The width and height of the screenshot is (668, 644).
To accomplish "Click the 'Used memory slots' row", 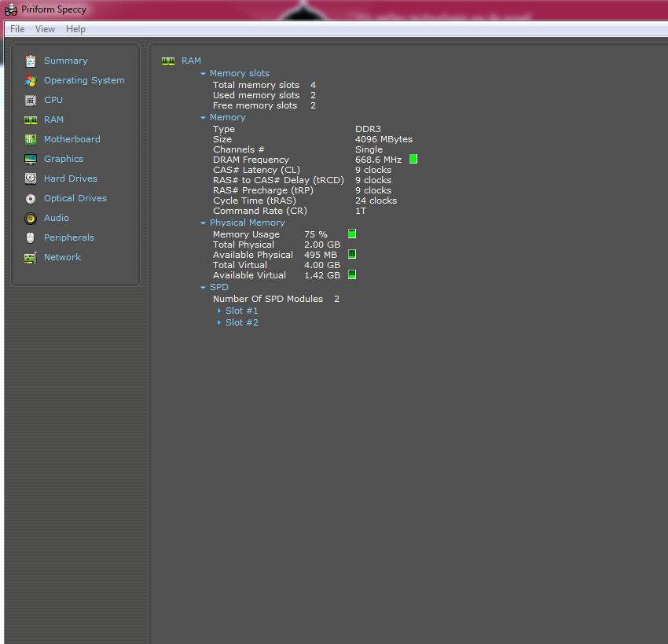I will [x=264, y=95].
